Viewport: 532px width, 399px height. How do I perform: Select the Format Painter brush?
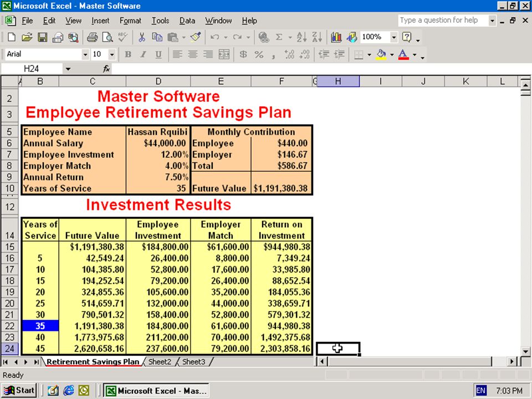pyautogui.click(x=196, y=37)
